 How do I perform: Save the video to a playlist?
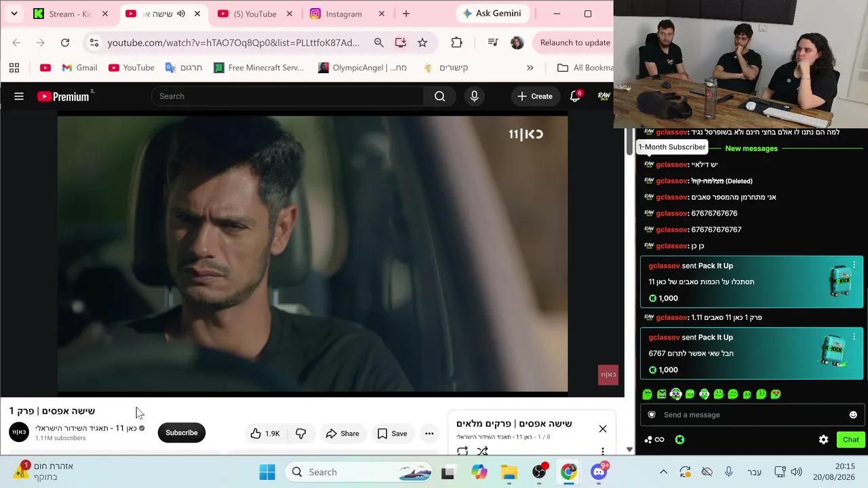coord(392,434)
